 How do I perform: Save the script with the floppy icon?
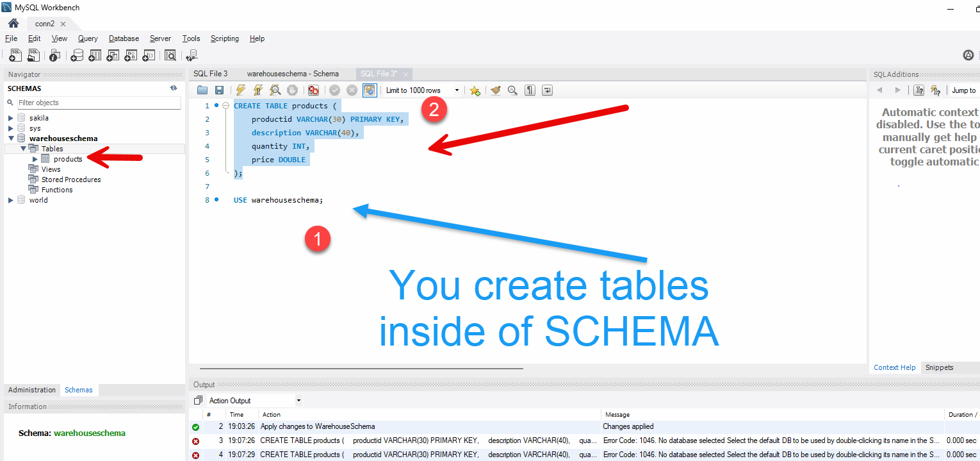219,90
